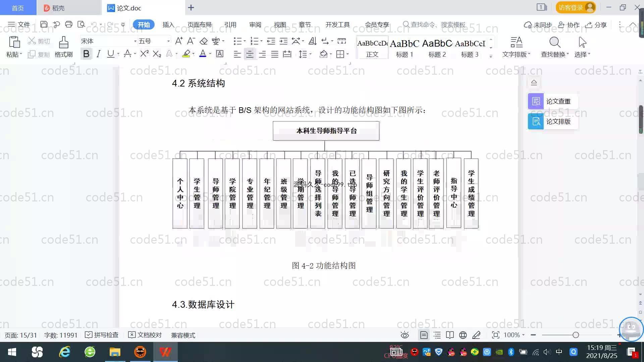This screenshot has height=362, width=644.
Task: Toggle 文档校对 document proofreading
Action: pyautogui.click(x=145, y=335)
